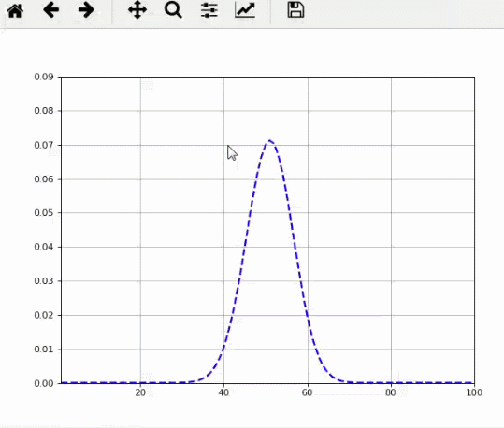This screenshot has height=428, width=504.
Task: Click the peak of the dashed blue curve
Action: pyautogui.click(x=270, y=140)
